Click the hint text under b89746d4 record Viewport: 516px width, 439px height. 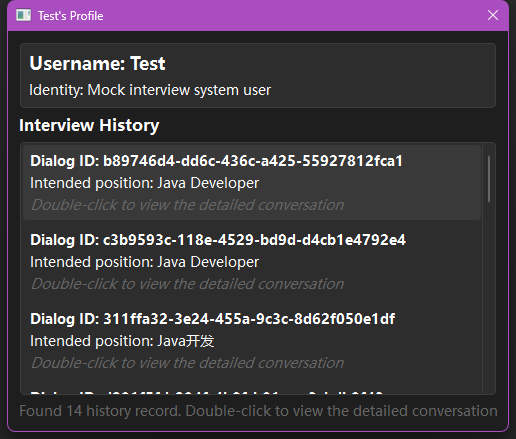[187, 205]
